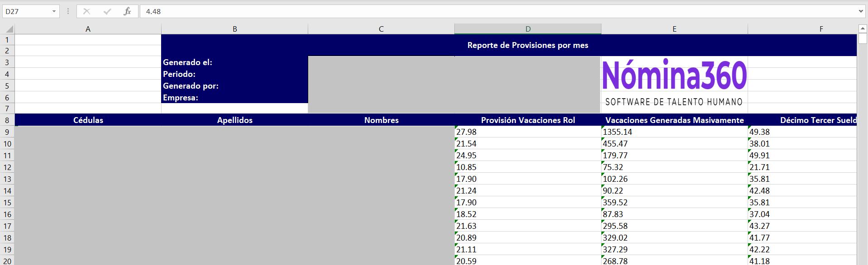Click the Nómina360 logo image

point(674,84)
